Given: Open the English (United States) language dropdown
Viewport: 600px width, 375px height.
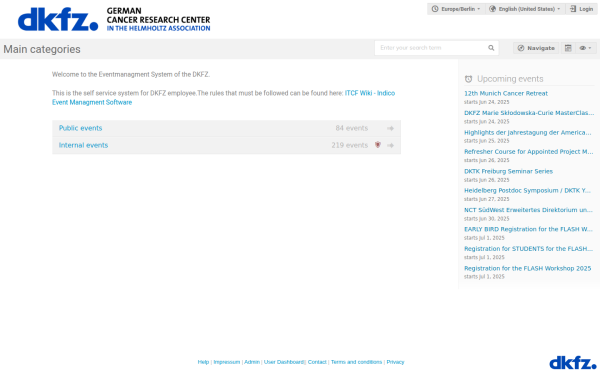Looking at the screenshot, I should [525, 9].
